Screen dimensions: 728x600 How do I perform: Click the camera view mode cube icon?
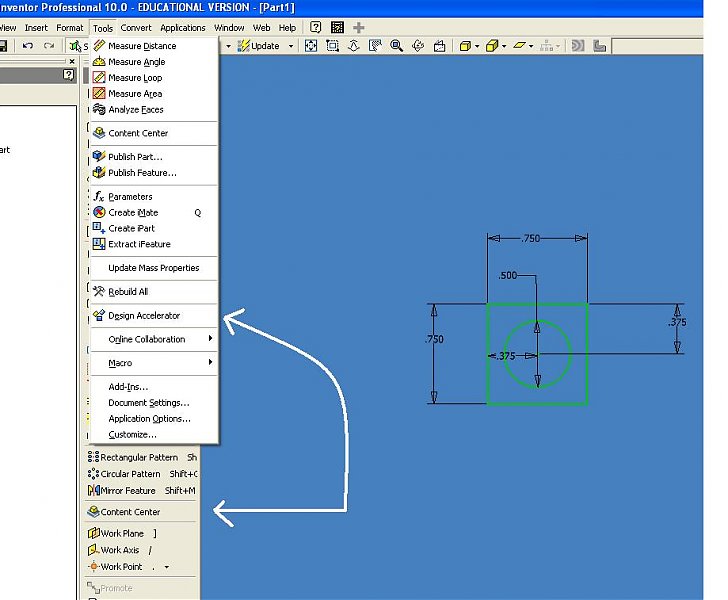tap(492, 46)
